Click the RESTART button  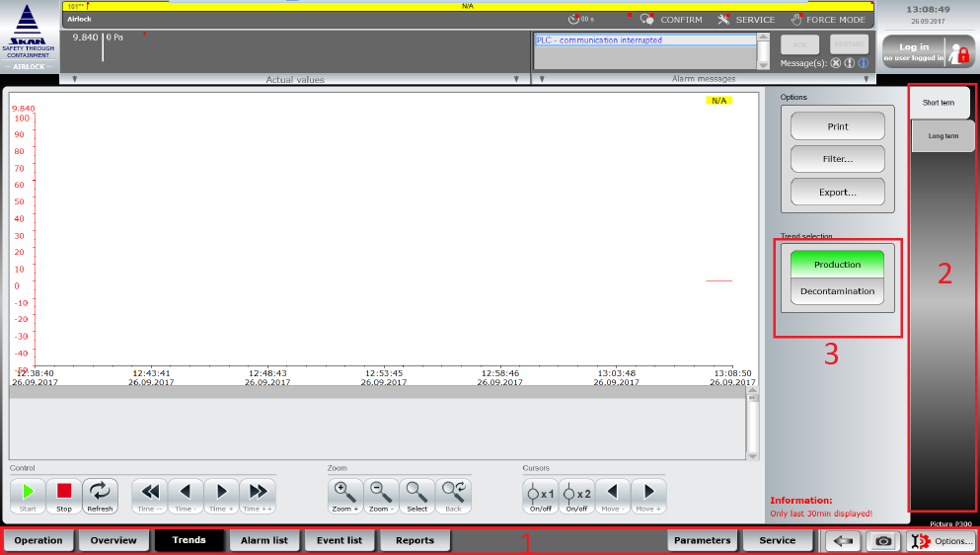[849, 44]
